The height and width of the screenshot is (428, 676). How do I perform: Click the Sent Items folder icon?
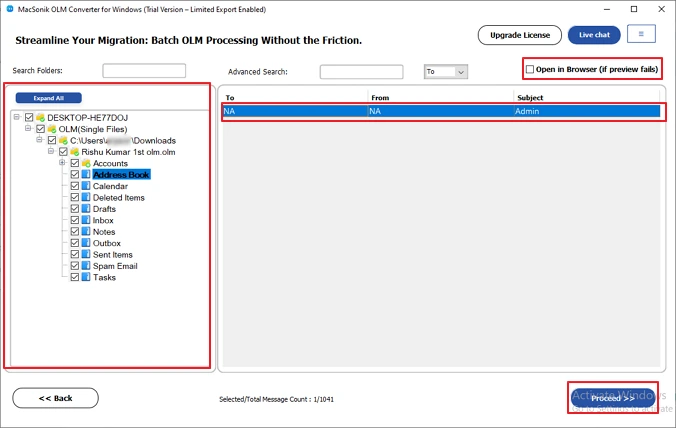[86, 254]
